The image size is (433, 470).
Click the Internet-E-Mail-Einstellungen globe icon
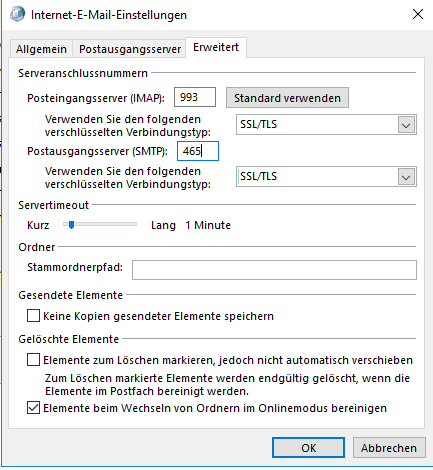coord(17,14)
